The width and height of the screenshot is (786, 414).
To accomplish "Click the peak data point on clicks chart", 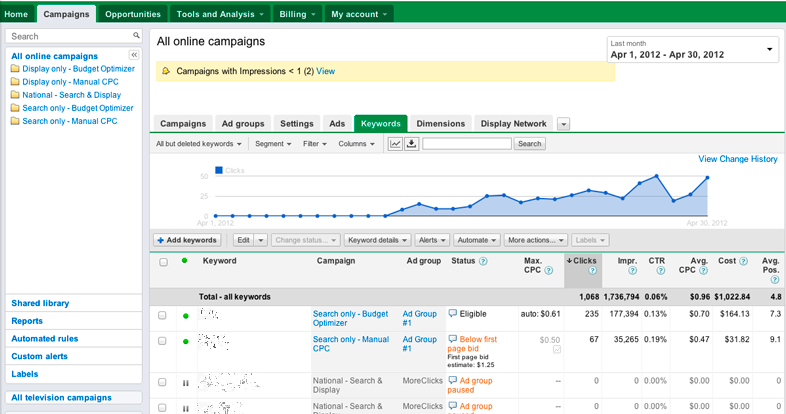I will (x=656, y=176).
